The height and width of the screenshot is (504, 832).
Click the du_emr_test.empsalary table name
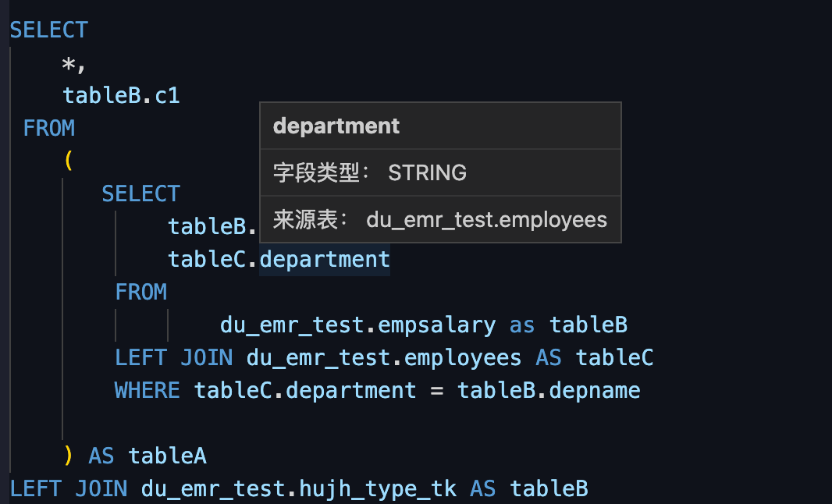point(357,325)
